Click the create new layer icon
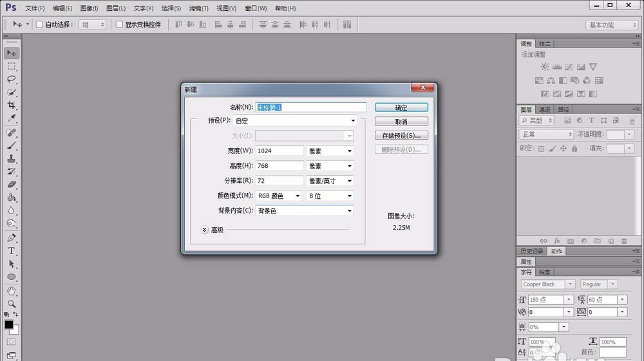This screenshot has width=644, height=361. pos(611,241)
